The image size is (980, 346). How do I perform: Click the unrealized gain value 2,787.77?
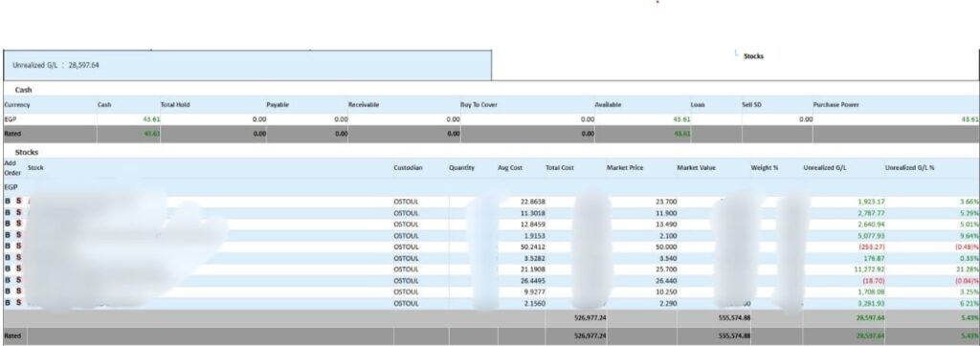pos(871,212)
